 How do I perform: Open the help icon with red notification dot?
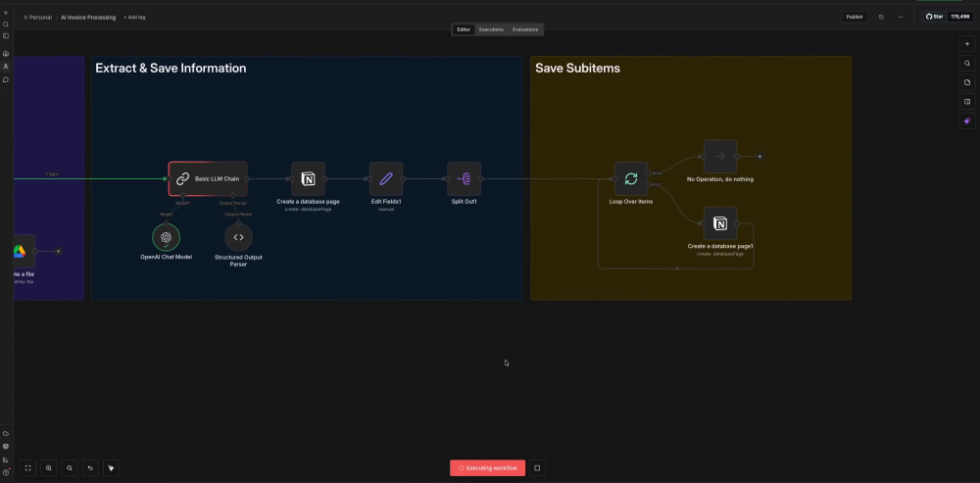[6, 472]
